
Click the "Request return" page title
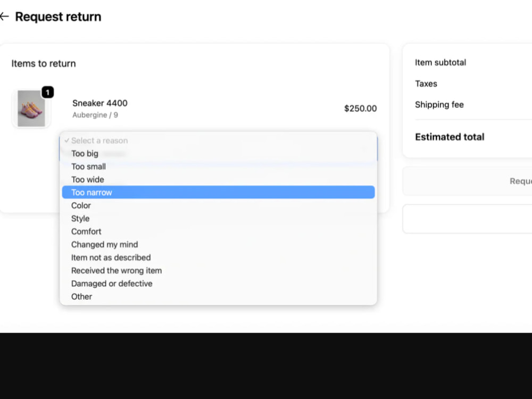pyautogui.click(x=58, y=16)
